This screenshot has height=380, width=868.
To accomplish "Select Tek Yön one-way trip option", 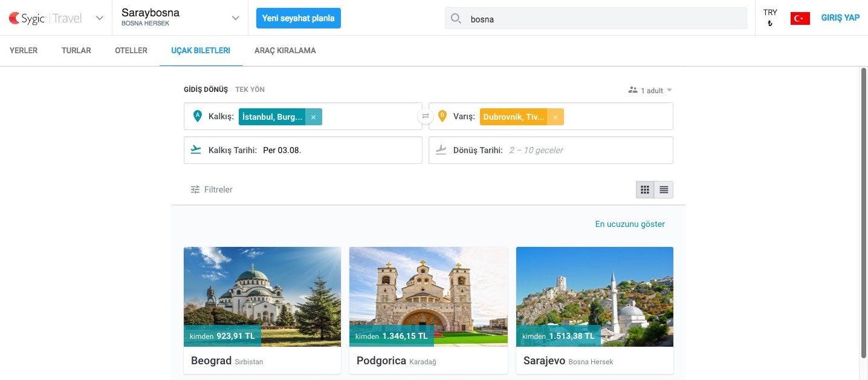I will 250,90.
